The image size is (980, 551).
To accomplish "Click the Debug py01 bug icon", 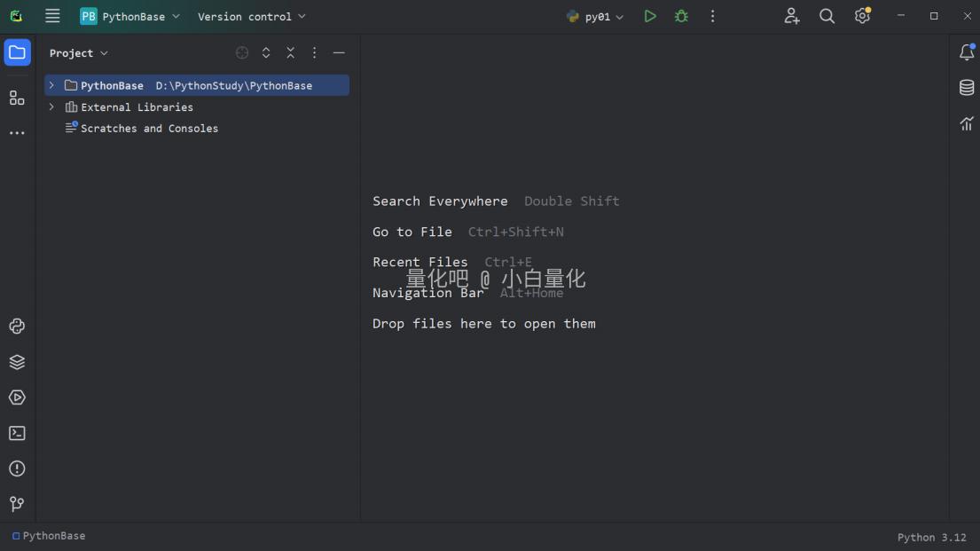I will tap(681, 16).
